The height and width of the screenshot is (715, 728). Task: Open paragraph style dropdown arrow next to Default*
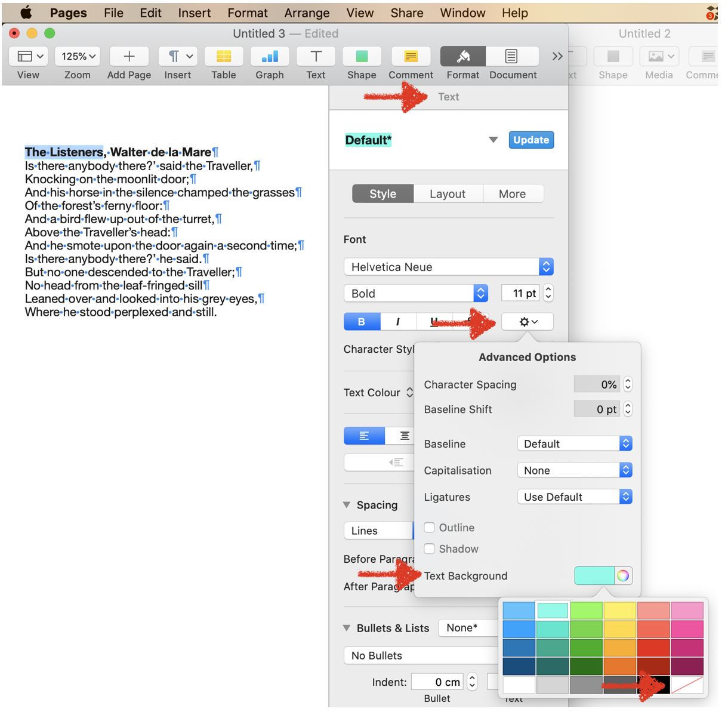[x=493, y=140]
